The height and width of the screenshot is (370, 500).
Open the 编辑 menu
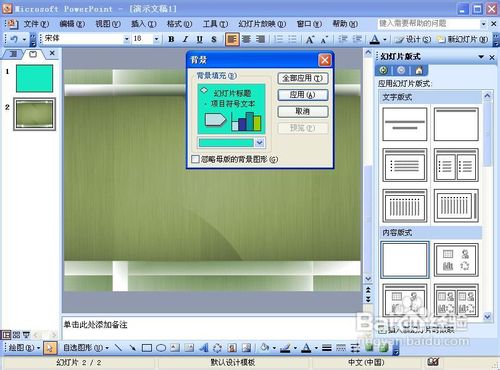coord(72,24)
